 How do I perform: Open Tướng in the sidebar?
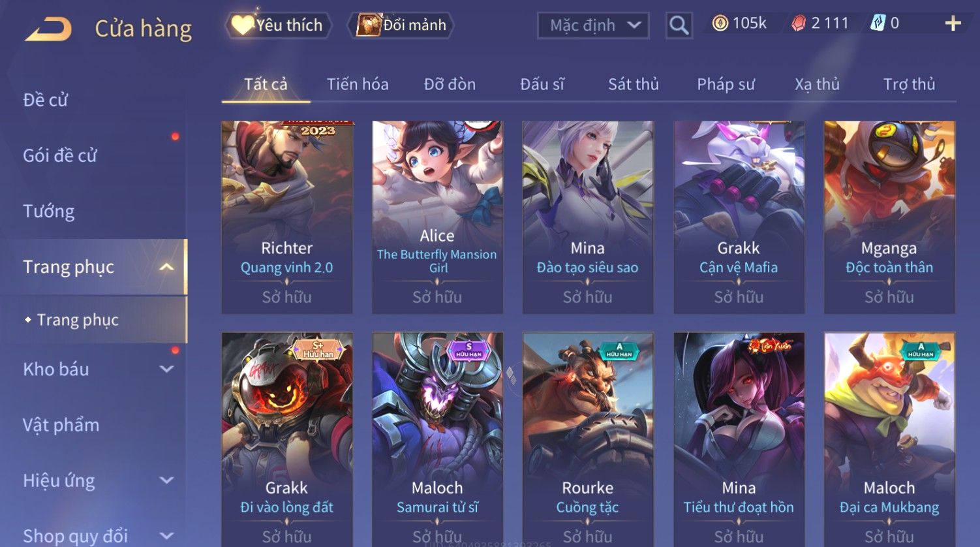pos(49,211)
